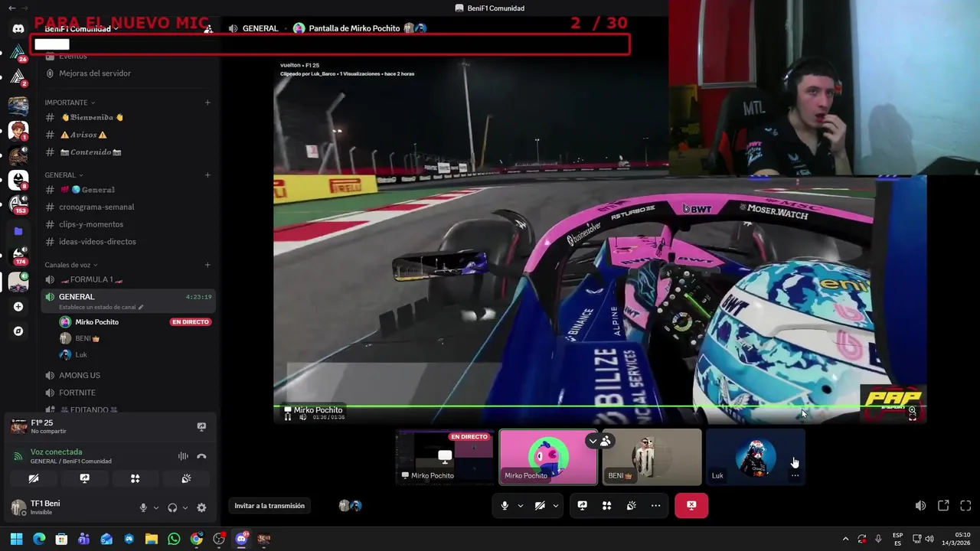Open noise suppression icon in voice panel
This screenshot has height=551, width=980.
[x=183, y=456]
